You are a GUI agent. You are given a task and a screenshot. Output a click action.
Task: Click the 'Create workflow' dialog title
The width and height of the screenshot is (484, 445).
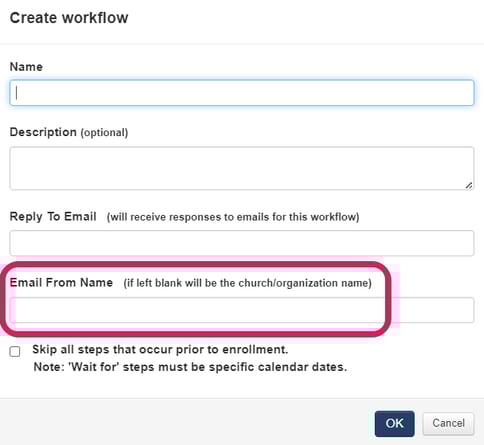pyautogui.click(x=69, y=18)
